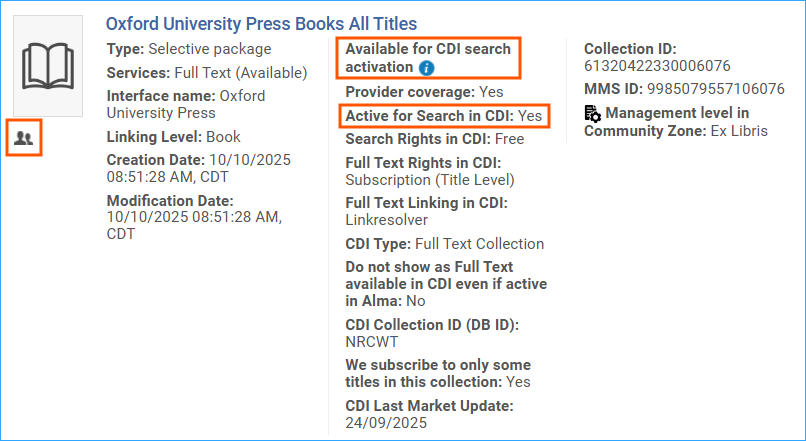Click Full Text Linking in CDI Linkresolver text
Image resolution: width=806 pixels, height=441 pixels.
[426, 211]
